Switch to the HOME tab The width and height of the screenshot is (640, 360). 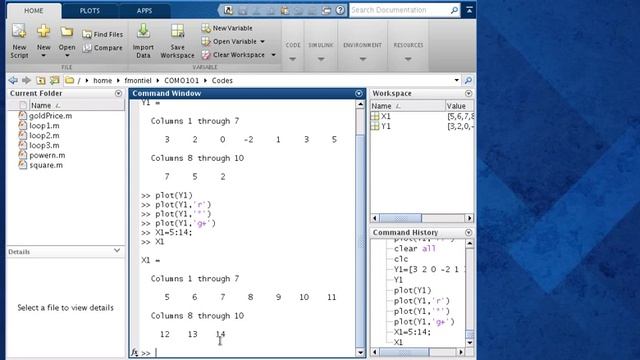(x=34, y=11)
